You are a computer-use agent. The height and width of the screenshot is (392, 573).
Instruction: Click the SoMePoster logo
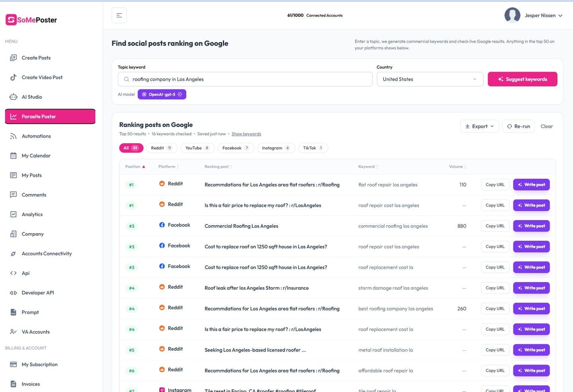pos(31,20)
